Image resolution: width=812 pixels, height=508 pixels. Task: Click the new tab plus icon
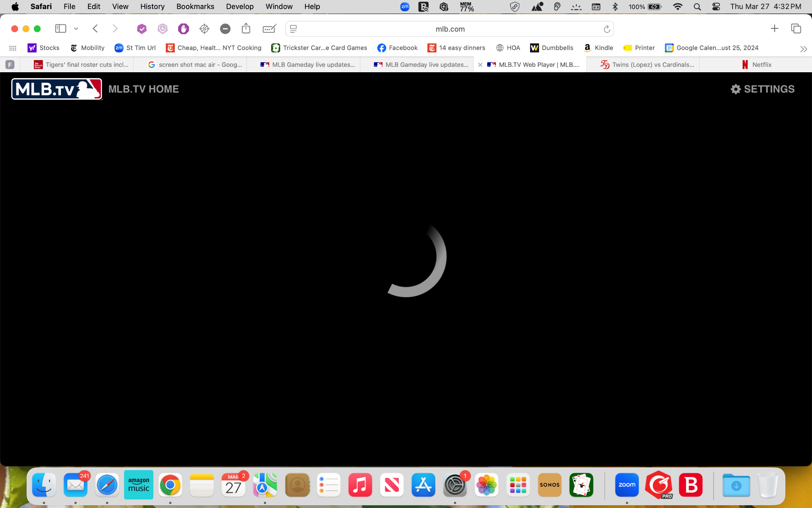click(x=775, y=29)
